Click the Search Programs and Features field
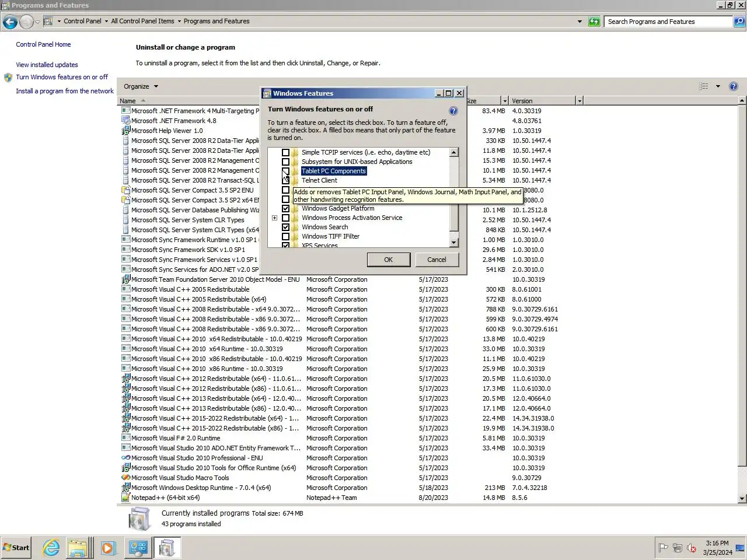This screenshot has height=560, width=747. 669,22
